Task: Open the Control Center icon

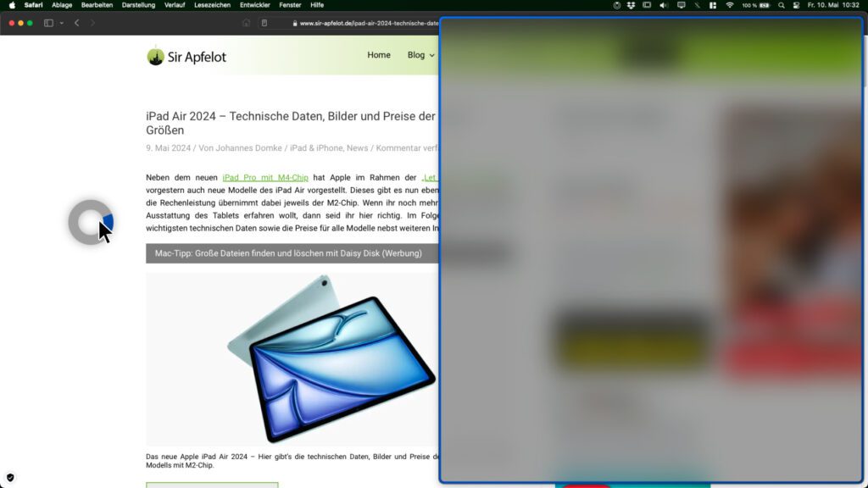Action: coord(796,5)
